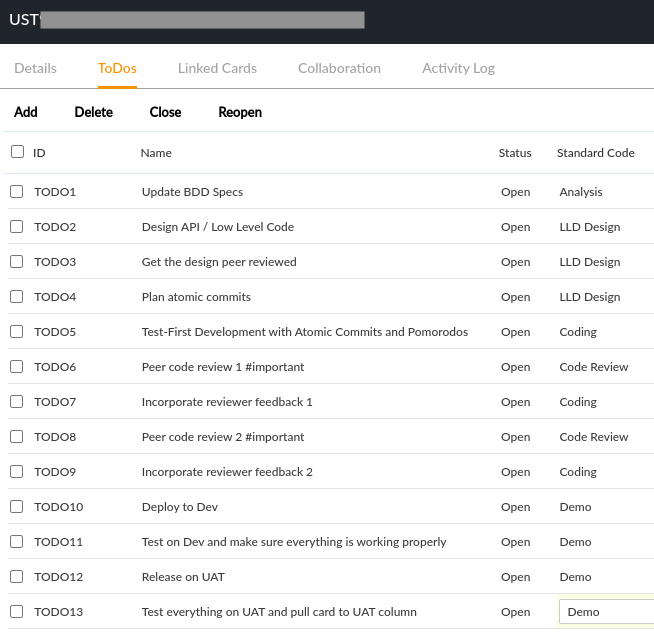
Task: Switch to the Linked Cards tab
Action: click(217, 68)
